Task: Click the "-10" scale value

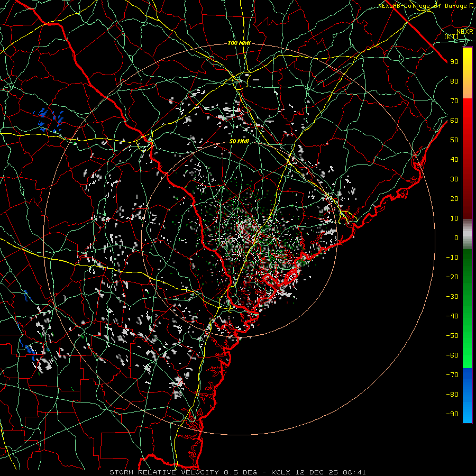Action: tap(452, 258)
